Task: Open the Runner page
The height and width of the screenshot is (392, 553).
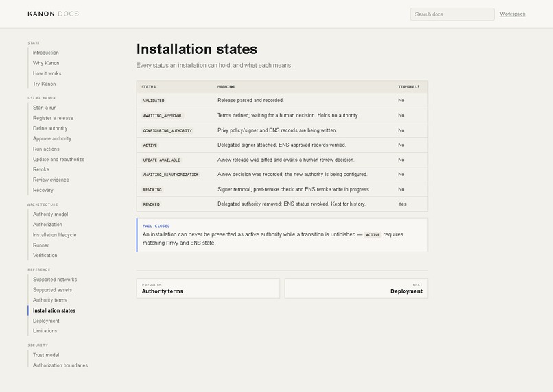Action: pos(41,245)
